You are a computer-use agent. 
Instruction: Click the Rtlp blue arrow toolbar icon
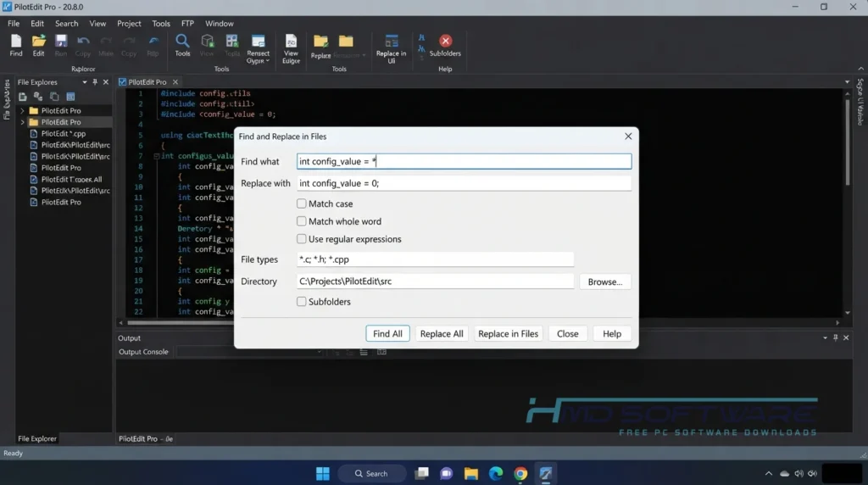click(x=153, y=42)
